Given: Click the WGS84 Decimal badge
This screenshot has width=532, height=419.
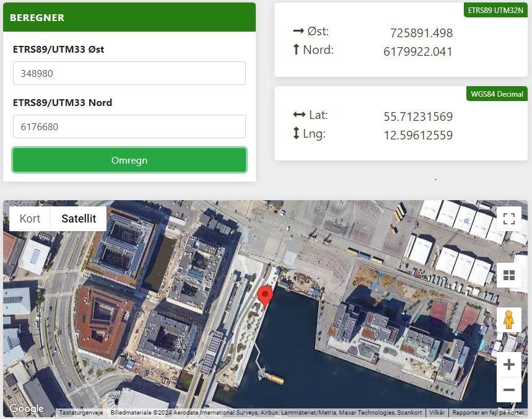Looking at the screenshot, I should pos(497,94).
